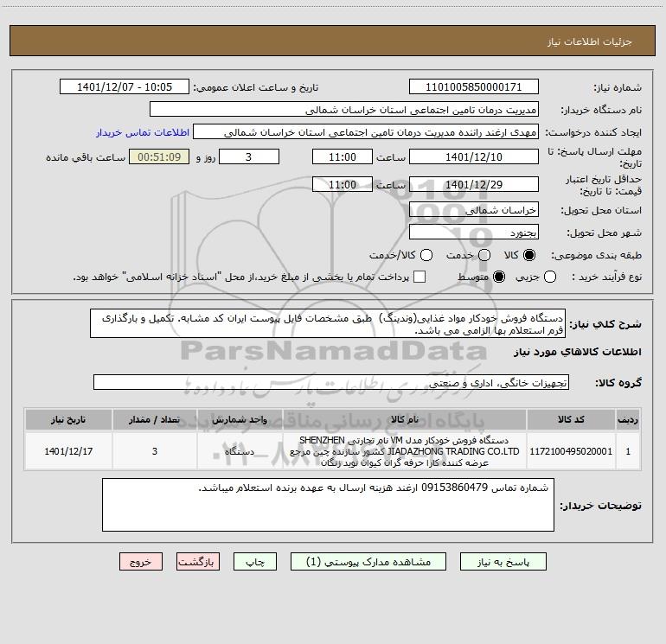Click product code 1172100495020001 cell
The height and width of the screenshot is (644, 666).
(571, 451)
